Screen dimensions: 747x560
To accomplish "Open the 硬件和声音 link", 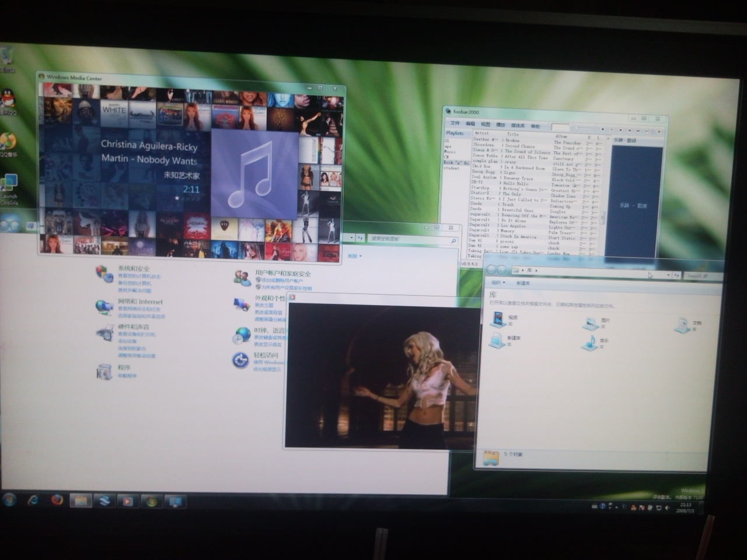I will (x=134, y=327).
